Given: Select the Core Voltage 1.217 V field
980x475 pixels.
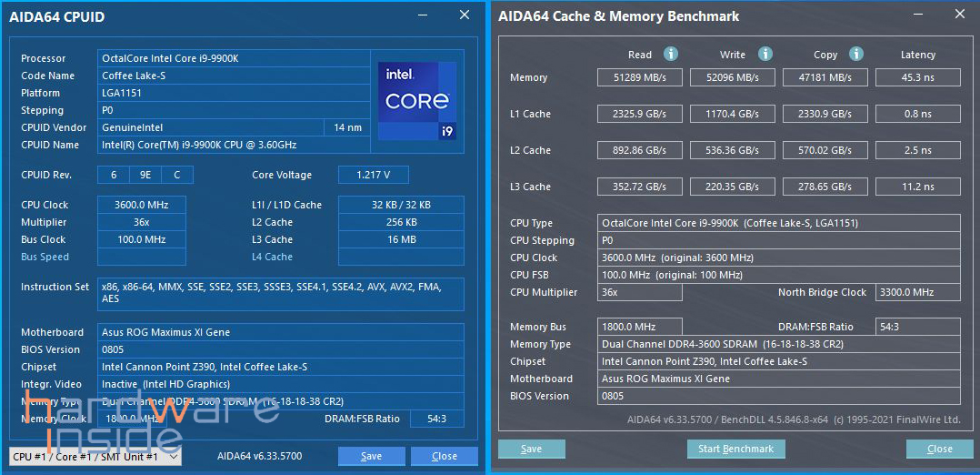Looking at the screenshot, I should point(373,175).
